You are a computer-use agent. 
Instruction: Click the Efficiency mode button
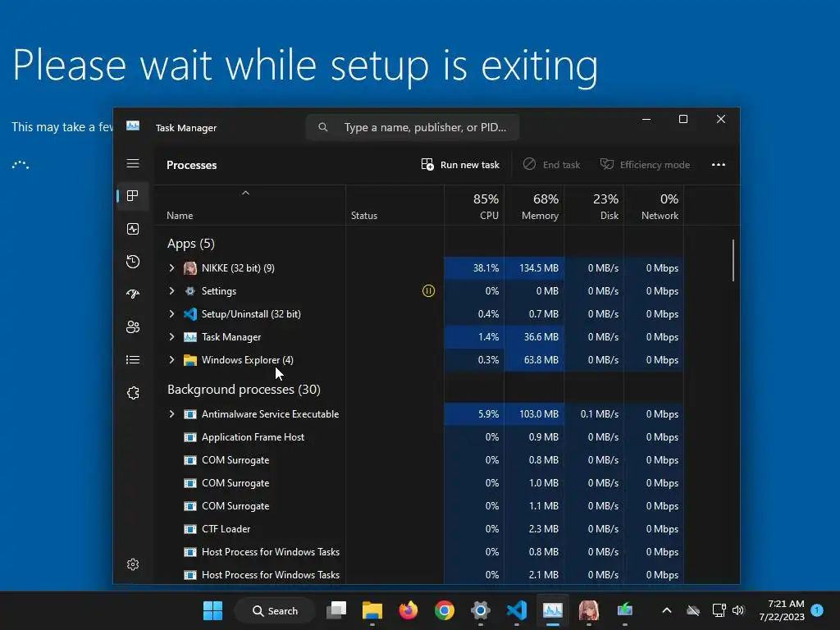[645, 164]
